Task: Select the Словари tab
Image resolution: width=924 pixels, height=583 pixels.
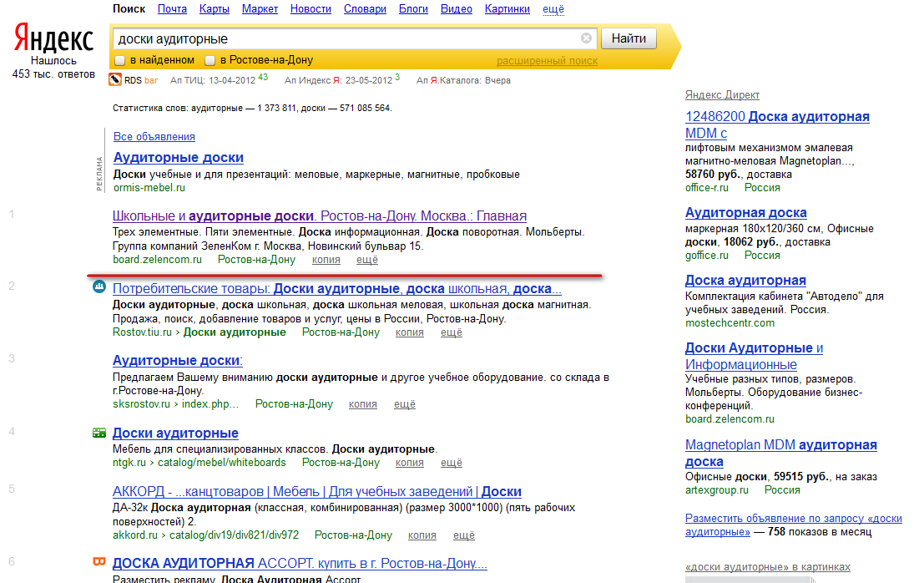Action: (365, 9)
